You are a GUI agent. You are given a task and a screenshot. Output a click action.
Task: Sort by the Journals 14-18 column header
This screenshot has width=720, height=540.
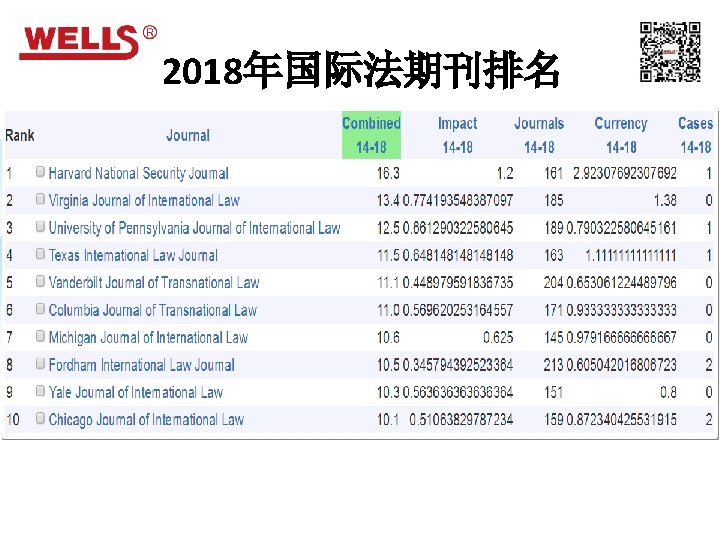point(539,135)
